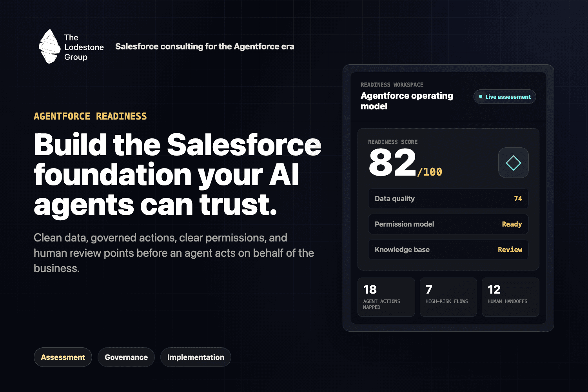588x392 pixels.
Task: Click the Ready status value
Action: coord(512,224)
